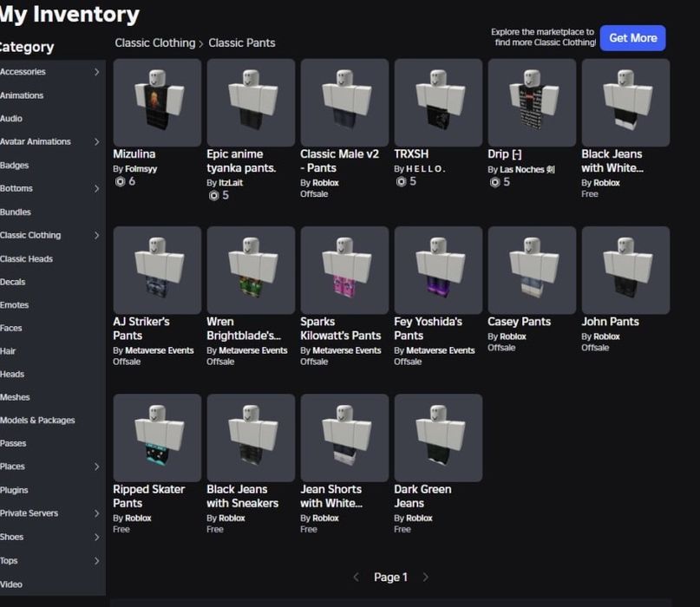
Task: Open Wren Brightblade's pants thumbnail
Action: point(251,270)
